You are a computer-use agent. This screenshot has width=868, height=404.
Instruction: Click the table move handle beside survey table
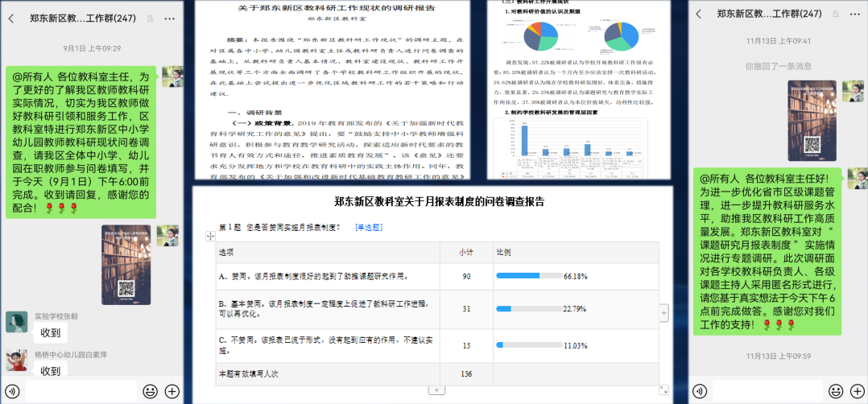pyautogui.click(x=211, y=236)
